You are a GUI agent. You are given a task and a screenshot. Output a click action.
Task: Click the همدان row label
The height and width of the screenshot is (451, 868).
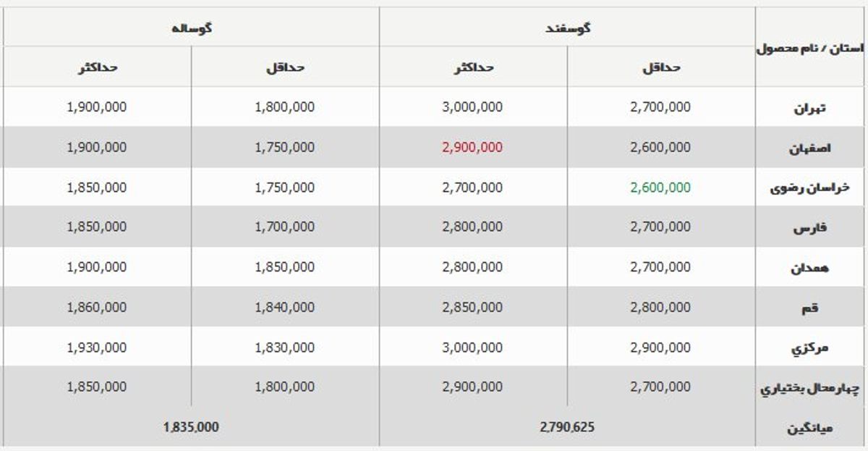click(812, 269)
